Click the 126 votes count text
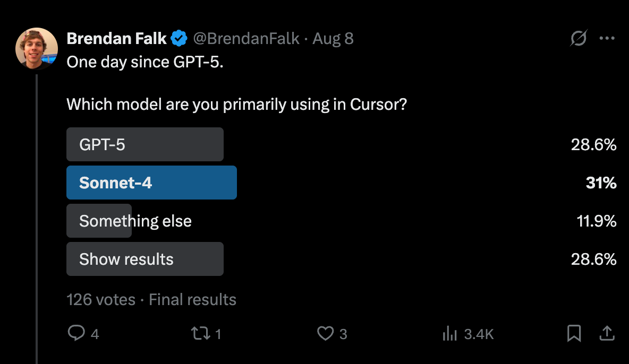The image size is (629, 364). click(101, 300)
